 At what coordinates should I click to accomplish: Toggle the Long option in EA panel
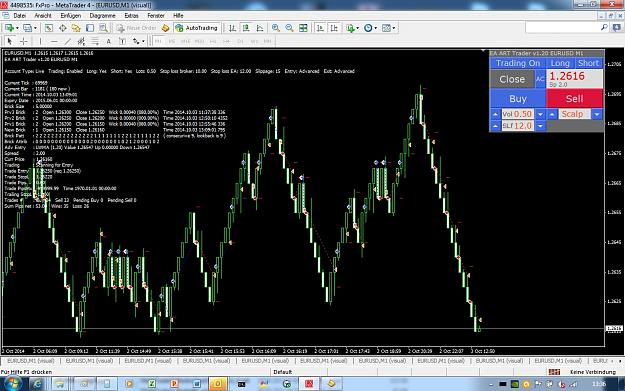560,63
